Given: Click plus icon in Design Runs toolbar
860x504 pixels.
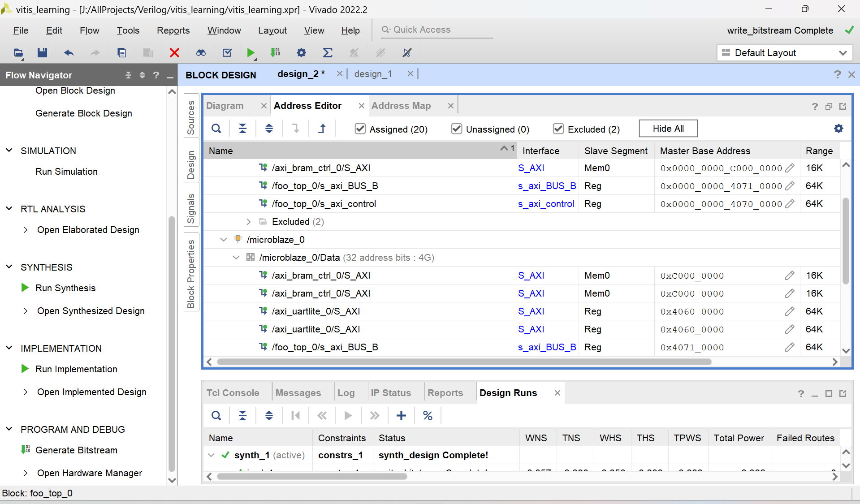Looking at the screenshot, I should pyautogui.click(x=401, y=416).
